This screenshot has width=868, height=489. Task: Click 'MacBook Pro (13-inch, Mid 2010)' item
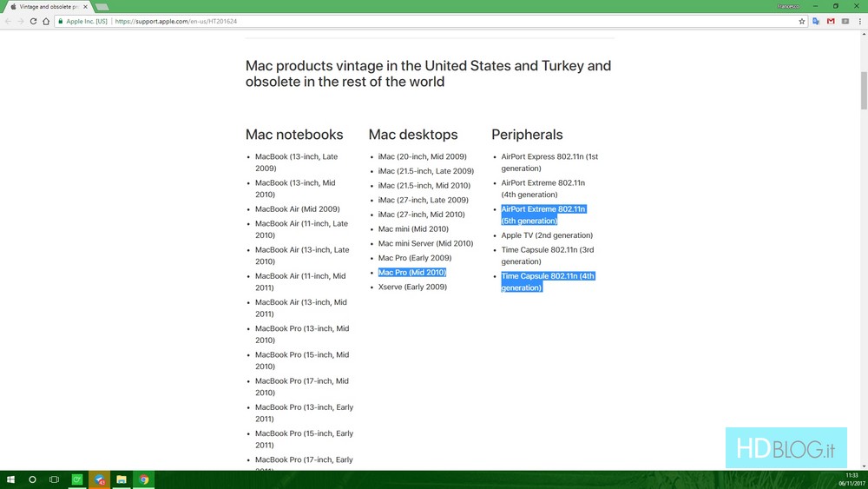coord(302,334)
